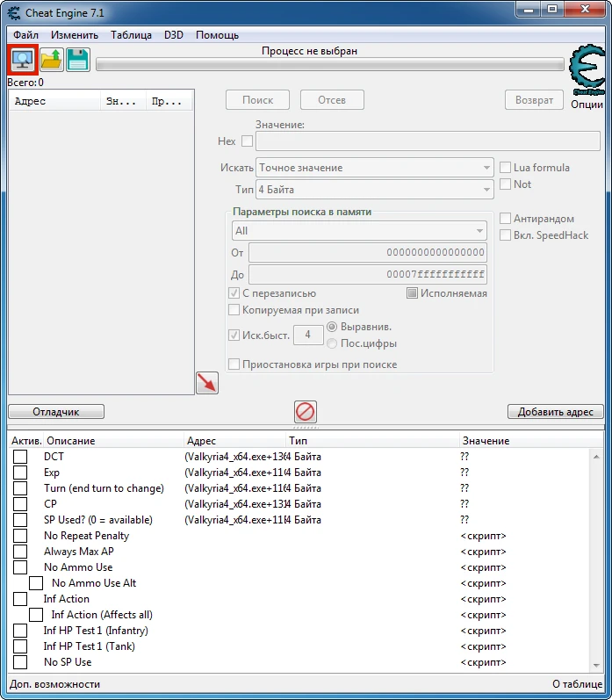This screenshot has height=700, width=612.
Task: Click the Возврат button
Action: [x=534, y=100]
